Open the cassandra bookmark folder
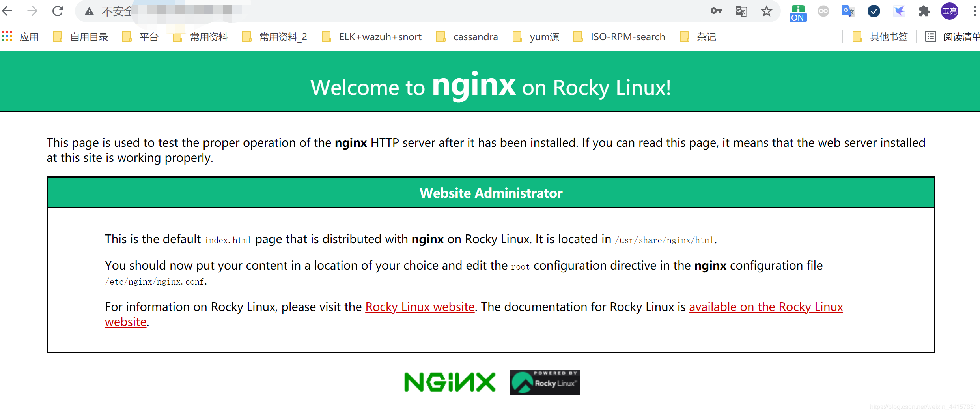This screenshot has height=414, width=980. (x=467, y=37)
